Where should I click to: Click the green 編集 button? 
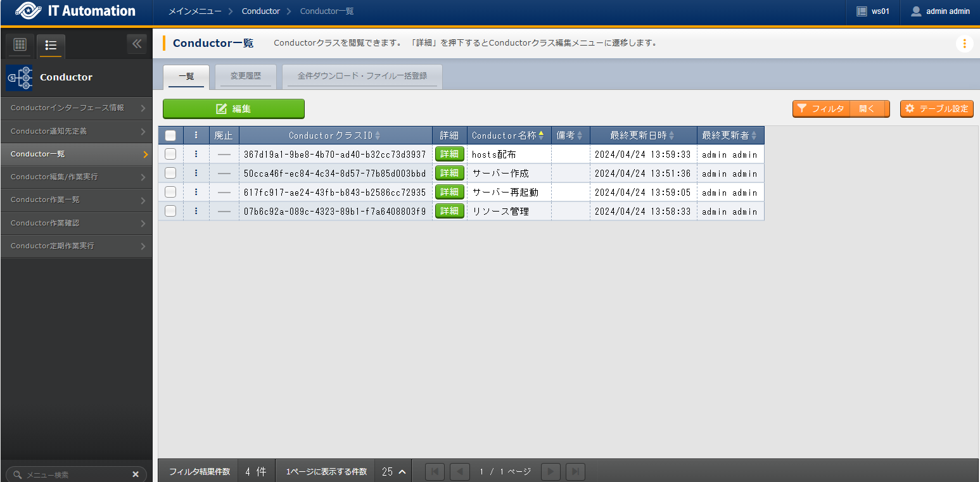point(233,109)
